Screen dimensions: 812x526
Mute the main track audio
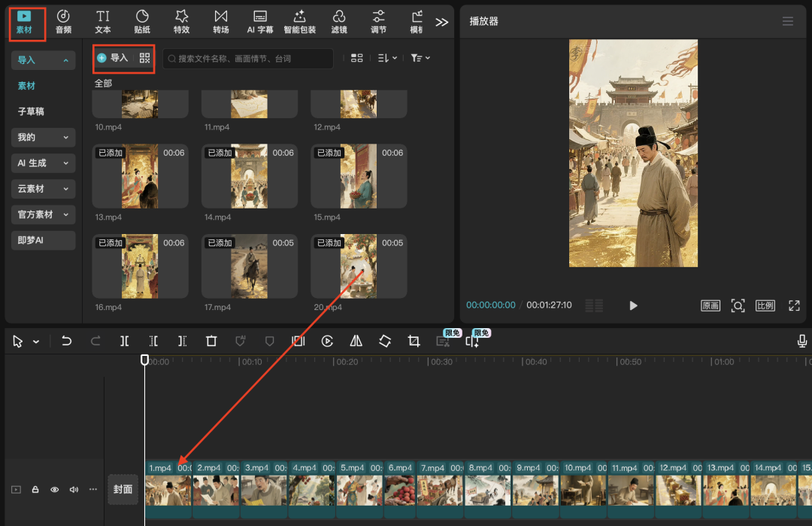74,489
